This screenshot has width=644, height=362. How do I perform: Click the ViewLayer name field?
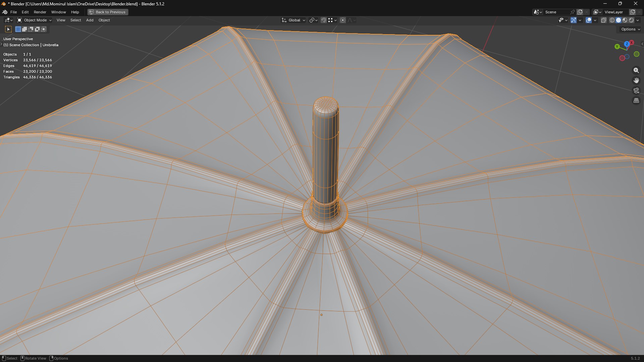coord(616,12)
